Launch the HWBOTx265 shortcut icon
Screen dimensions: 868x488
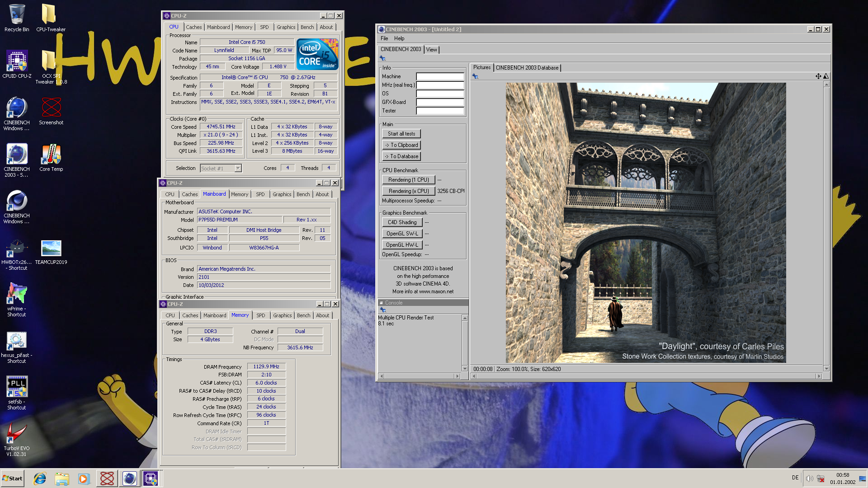pyautogui.click(x=17, y=255)
